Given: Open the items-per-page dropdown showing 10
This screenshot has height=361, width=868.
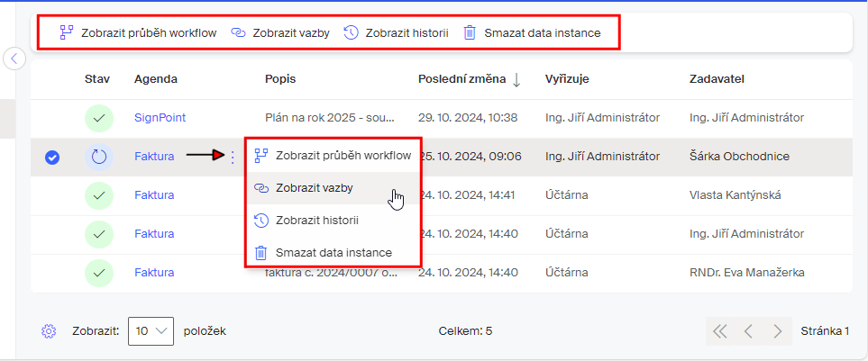Looking at the screenshot, I should [151, 331].
